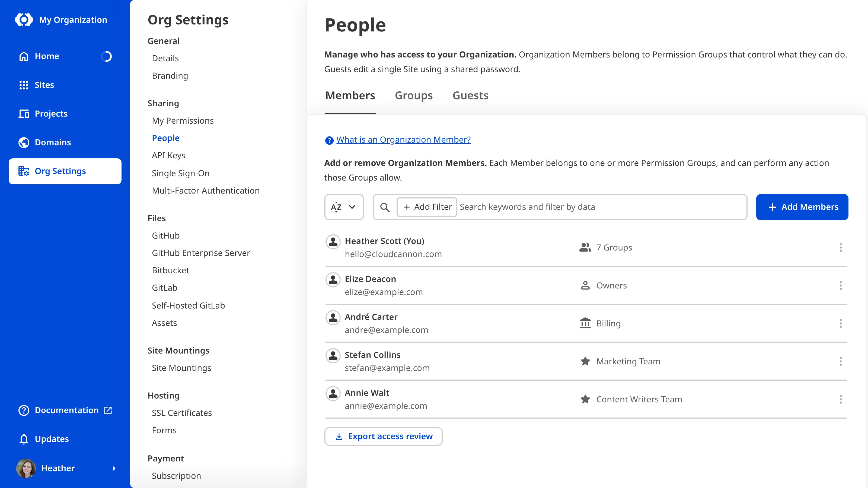Click Annie Walt's avatar icon

[x=333, y=393]
